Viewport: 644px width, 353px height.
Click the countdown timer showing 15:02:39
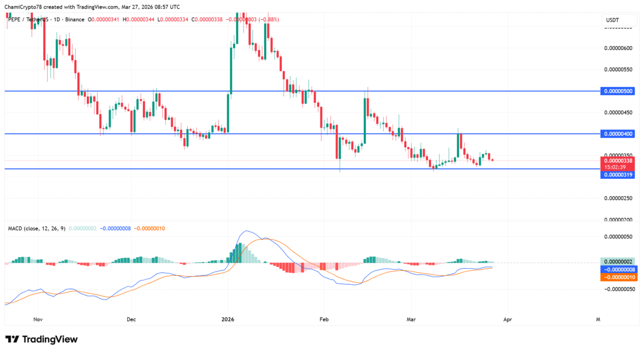click(617, 167)
